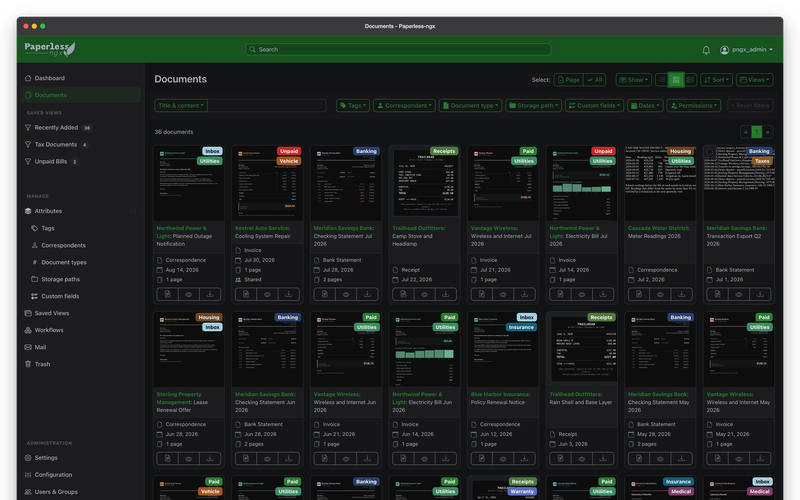Go to the previous page arrow
The image size is (800, 500).
pos(746,132)
